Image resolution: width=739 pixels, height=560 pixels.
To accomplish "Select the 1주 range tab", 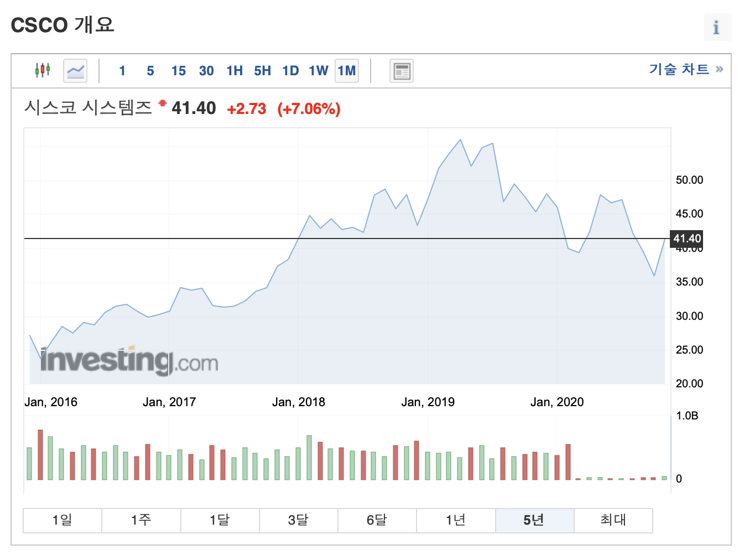I will (141, 520).
